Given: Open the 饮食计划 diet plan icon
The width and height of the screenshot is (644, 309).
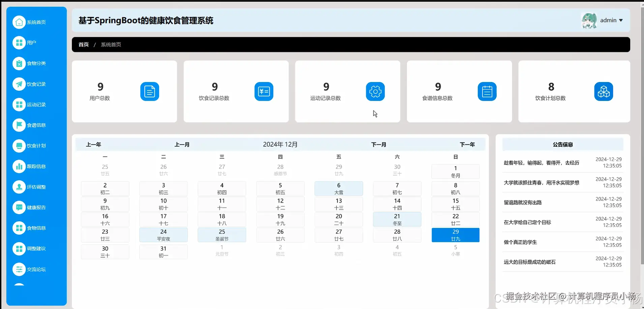Looking at the screenshot, I should (x=19, y=146).
